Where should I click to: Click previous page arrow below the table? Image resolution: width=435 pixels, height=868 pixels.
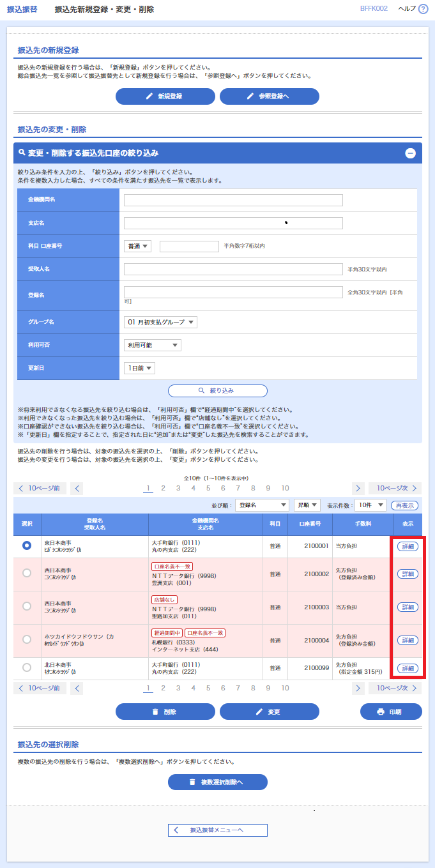(x=77, y=689)
